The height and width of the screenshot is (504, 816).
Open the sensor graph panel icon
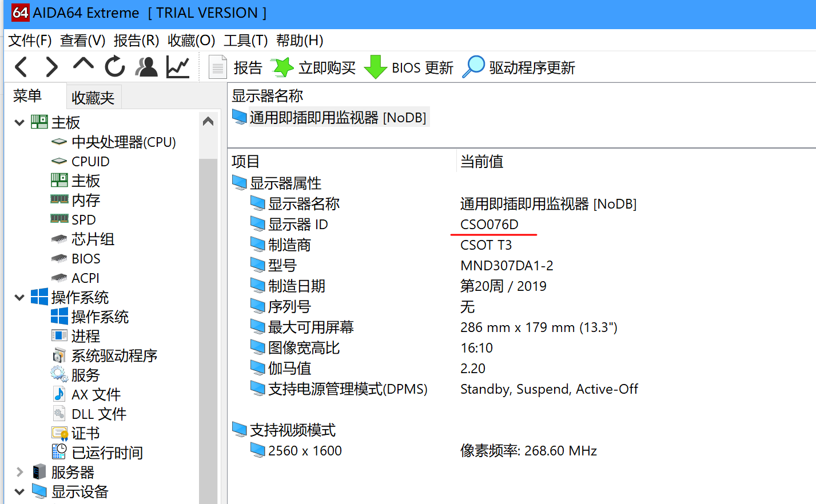point(178,67)
